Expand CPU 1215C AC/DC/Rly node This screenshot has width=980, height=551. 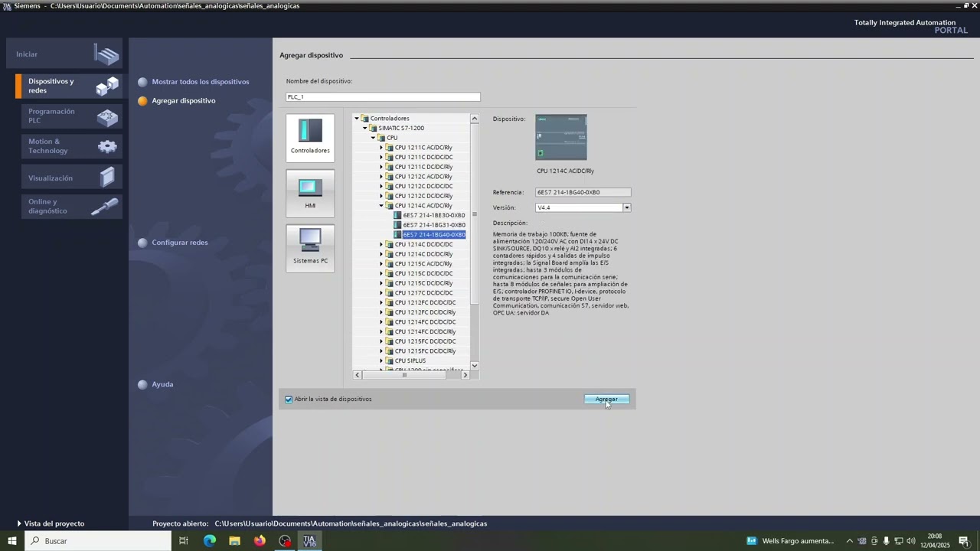tap(381, 264)
